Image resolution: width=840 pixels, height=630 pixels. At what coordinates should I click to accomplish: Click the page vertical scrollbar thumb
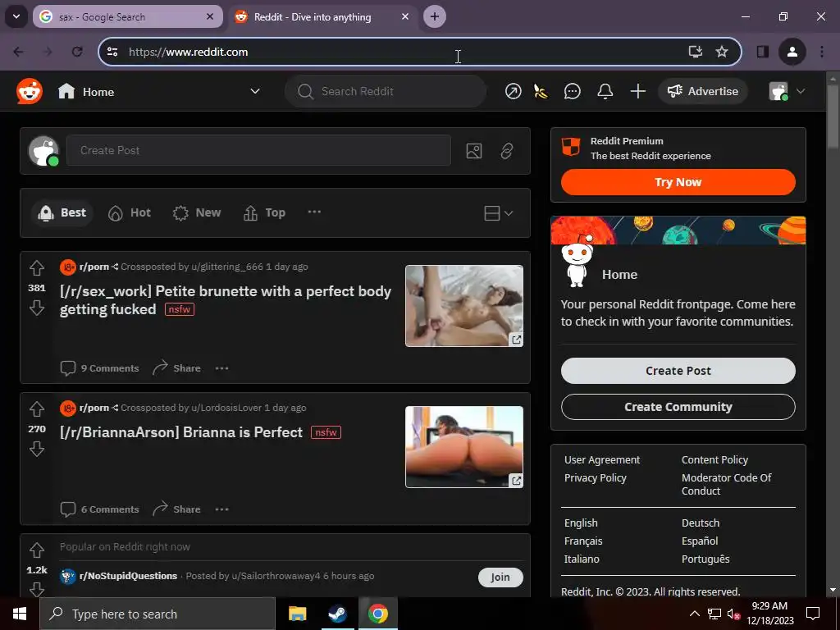point(833,115)
